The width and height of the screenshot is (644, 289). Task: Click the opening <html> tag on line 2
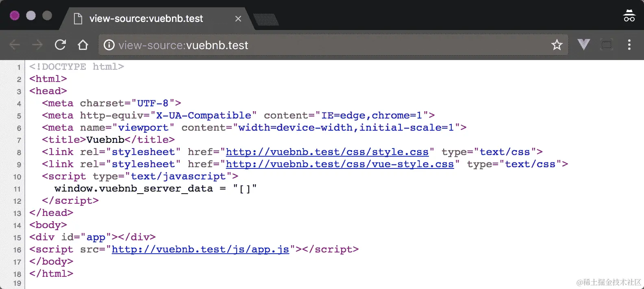48,79
